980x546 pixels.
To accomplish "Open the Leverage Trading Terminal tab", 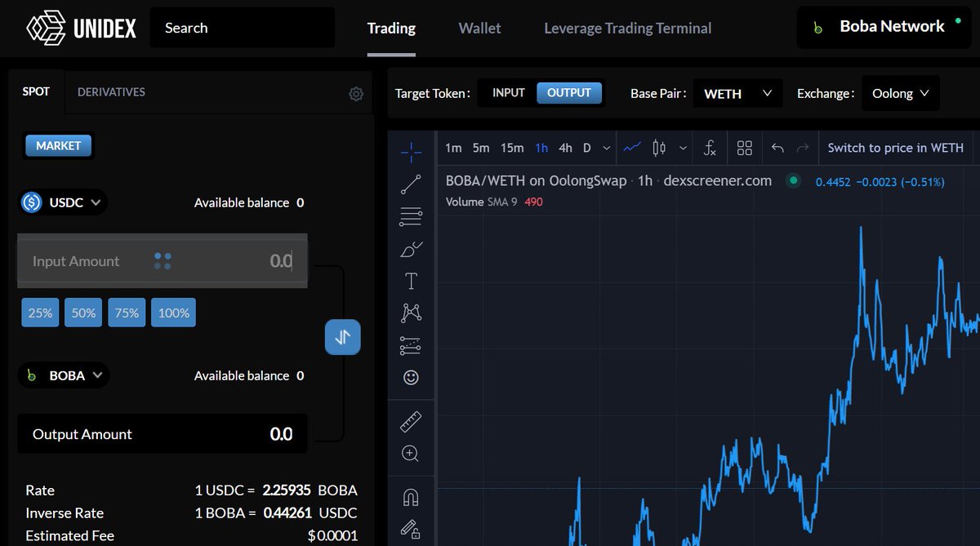I will click(628, 29).
